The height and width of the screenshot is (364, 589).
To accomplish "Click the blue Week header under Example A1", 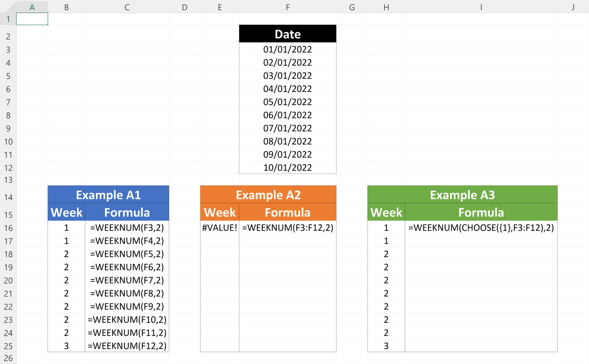I will pos(66,212).
